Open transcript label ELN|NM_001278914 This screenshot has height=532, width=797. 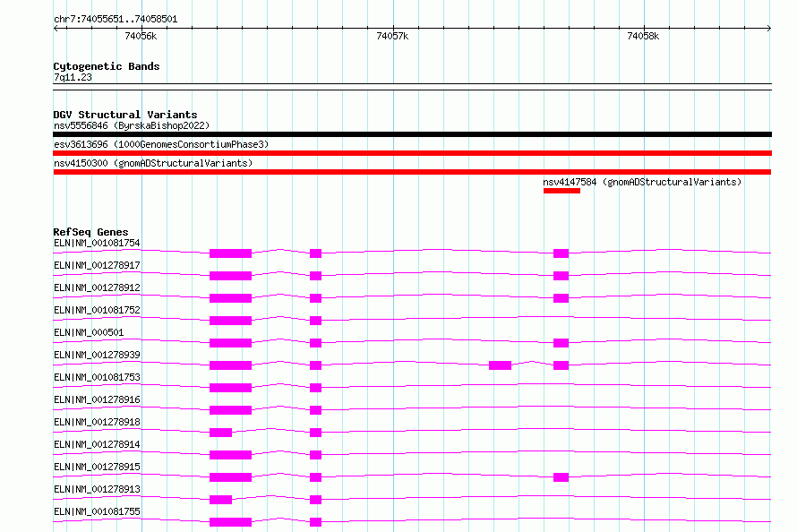pos(97,444)
